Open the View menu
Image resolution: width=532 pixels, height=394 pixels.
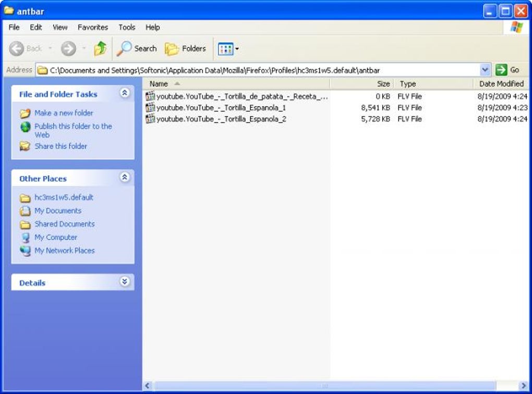pyautogui.click(x=60, y=27)
